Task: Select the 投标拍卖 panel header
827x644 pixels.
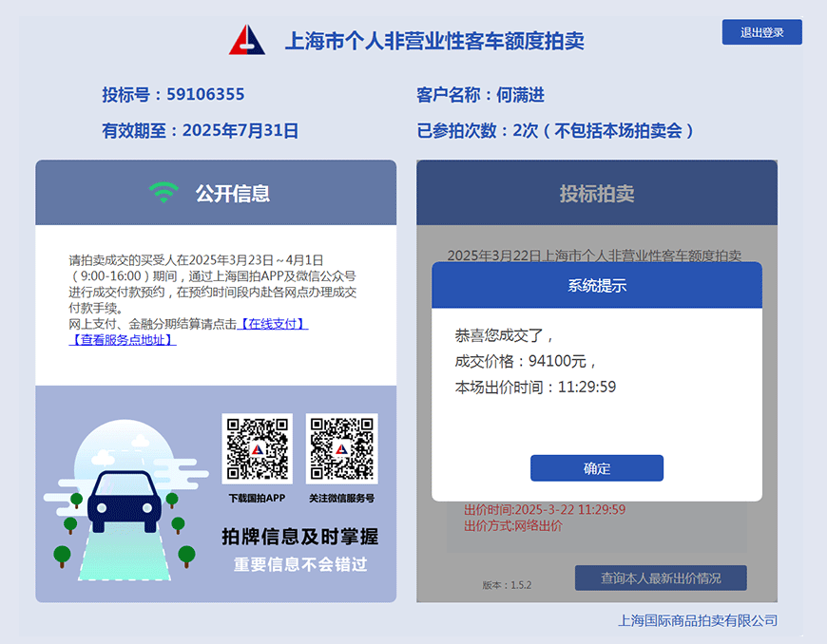Action: point(597,193)
